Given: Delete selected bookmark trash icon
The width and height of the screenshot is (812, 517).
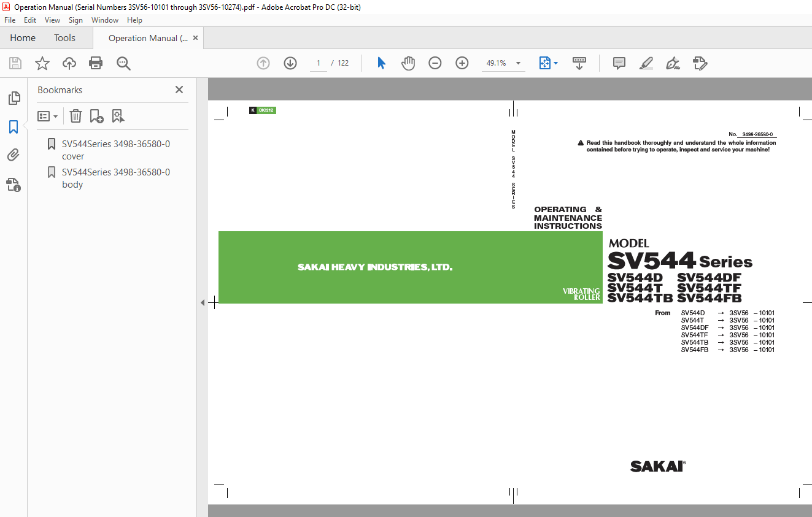Looking at the screenshot, I should tap(75, 116).
